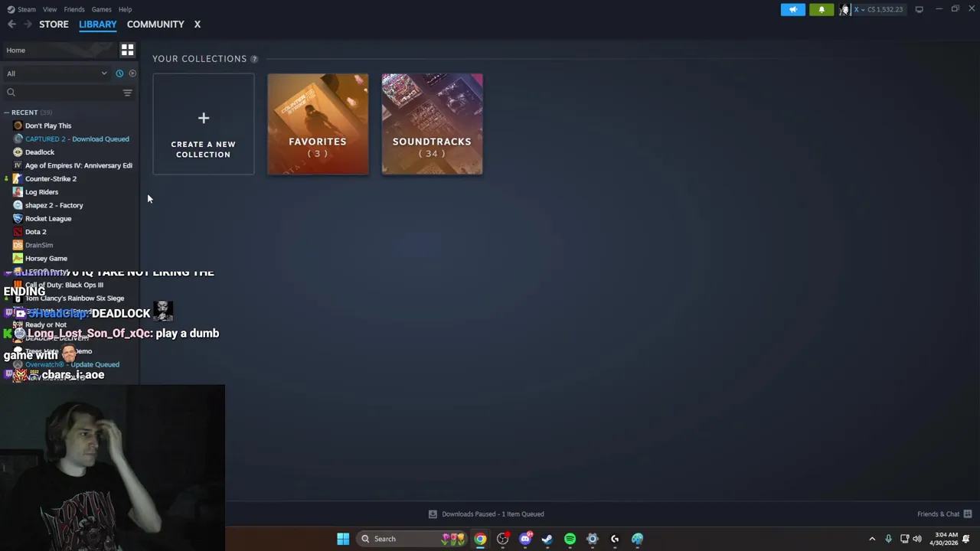Switch to the LIBRARY tab
The image size is (980, 551).
pyautogui.click(x=97, y=24)
